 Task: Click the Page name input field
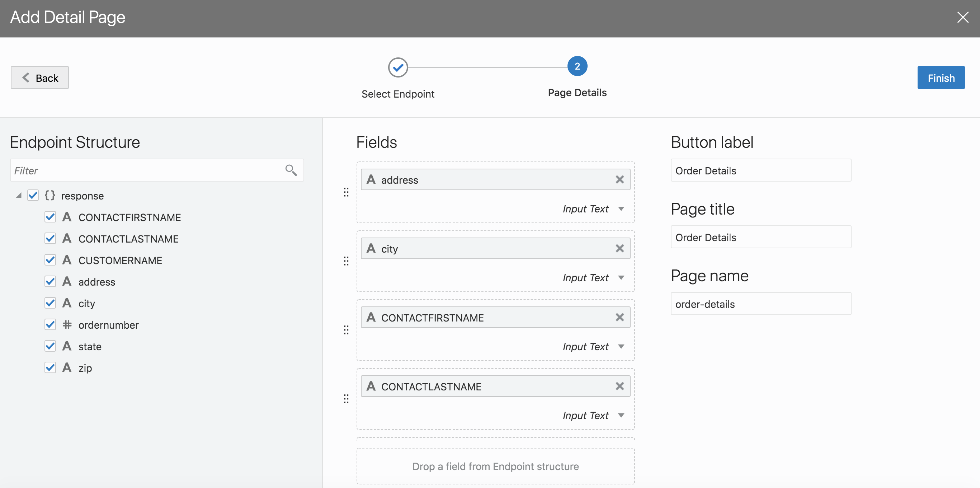761,304
